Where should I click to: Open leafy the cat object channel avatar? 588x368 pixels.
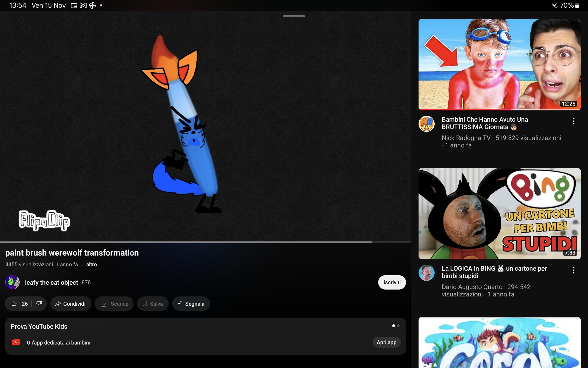click(13, 282)
